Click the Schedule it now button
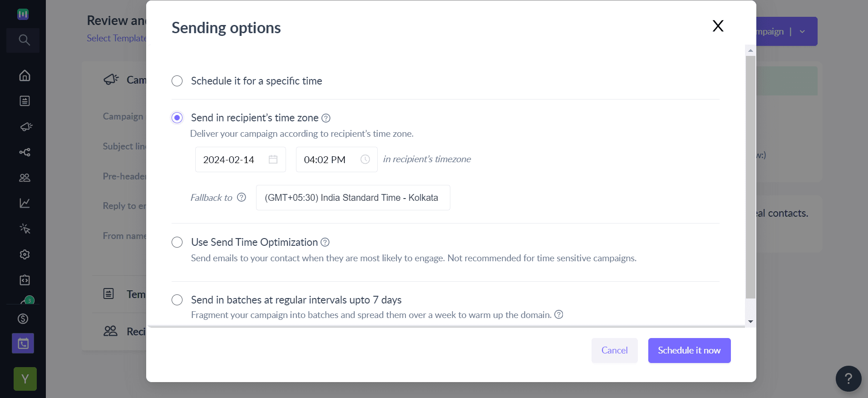The width and height of the screenshot is (868, 398). [689, 350]
